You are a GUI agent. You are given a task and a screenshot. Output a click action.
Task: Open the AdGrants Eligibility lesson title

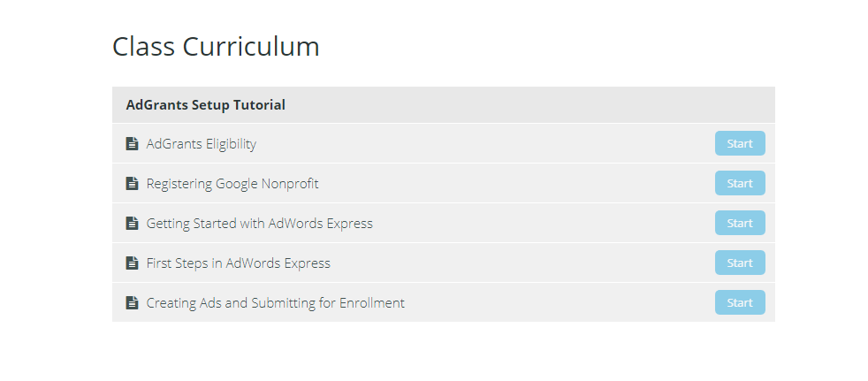(x=201, y=144)
